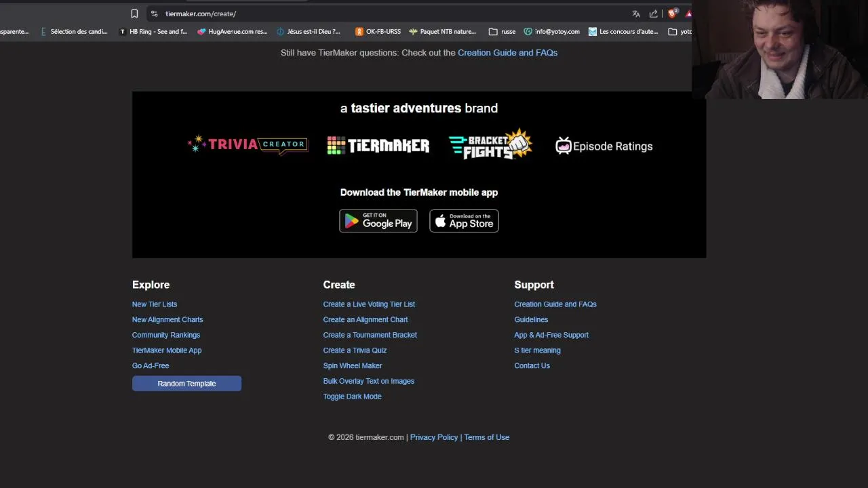Open the Privacy Policy link
The image size is (868, 488).
point(434,437)
